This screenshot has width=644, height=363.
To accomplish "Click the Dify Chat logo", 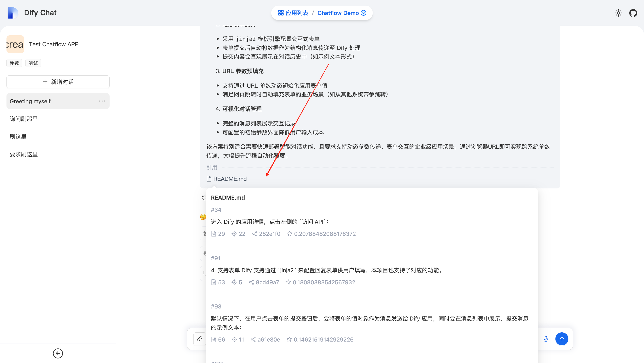I will pyautogui.click(x=13, y=13).
